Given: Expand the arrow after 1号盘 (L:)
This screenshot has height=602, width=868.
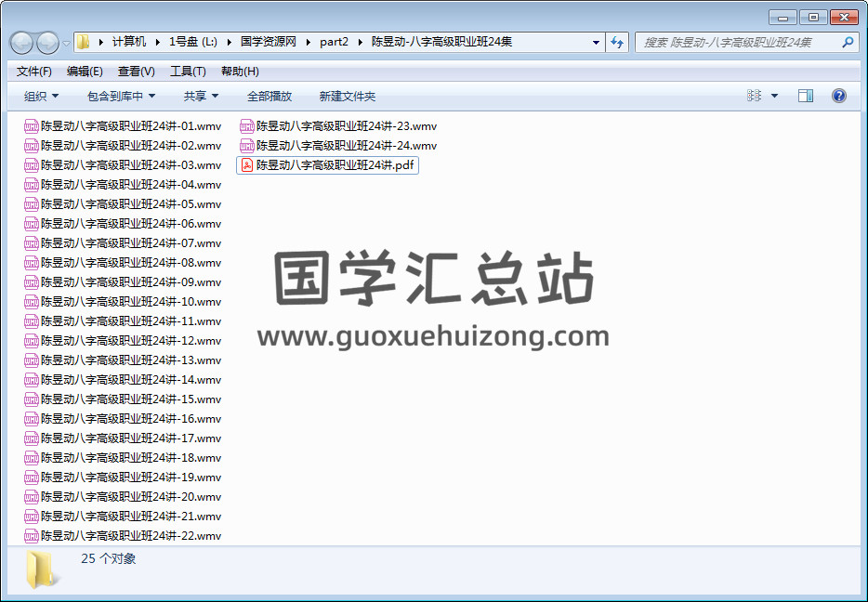Looking at the screenshot, I should pos(229,42).
